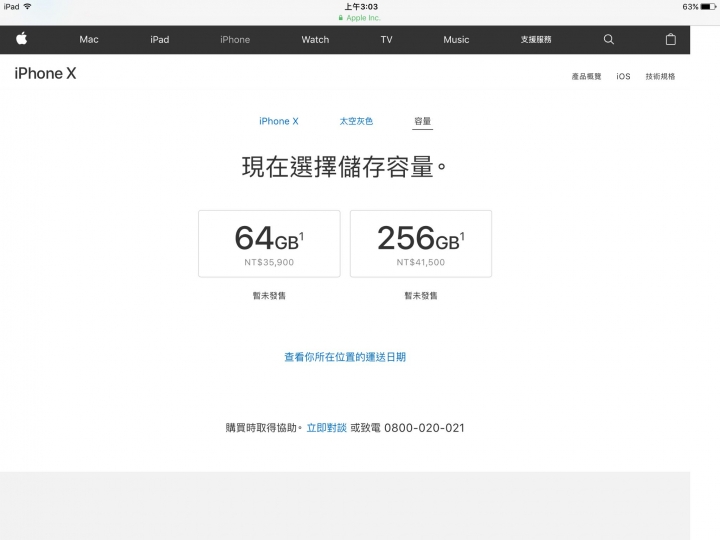Open the iOS section link
Viewport: 720px width, 540px height.
click(623, 76)
